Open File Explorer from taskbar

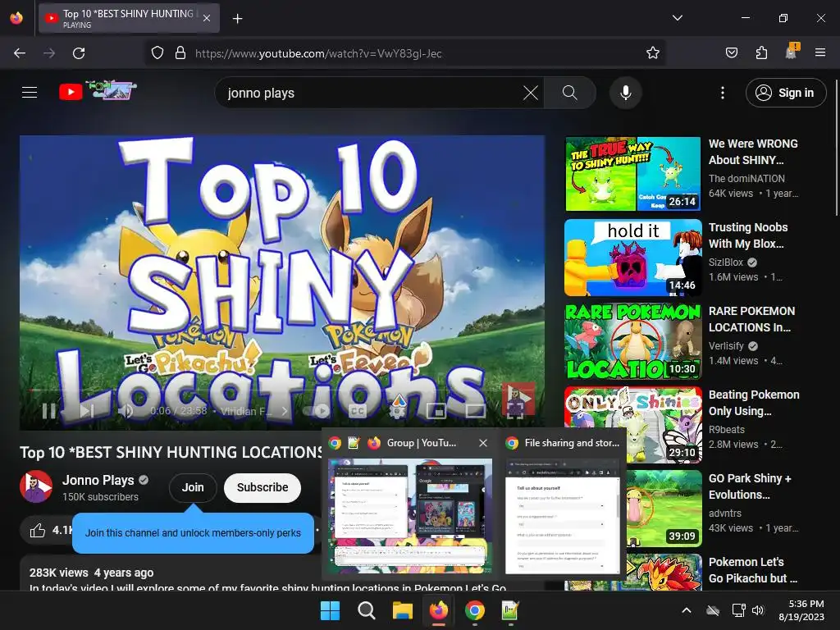402,610
